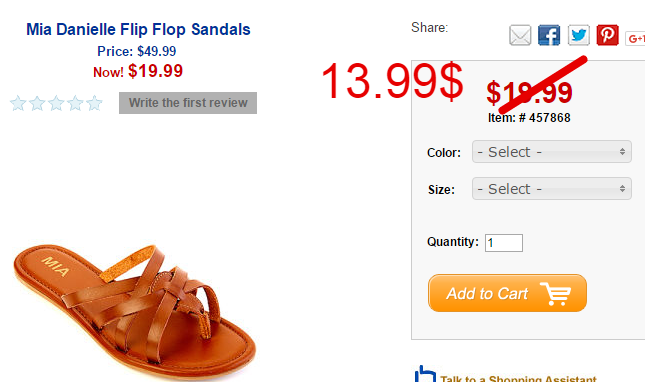Share the product by email icon
645x382 pixels.
(x=520, y=35)
